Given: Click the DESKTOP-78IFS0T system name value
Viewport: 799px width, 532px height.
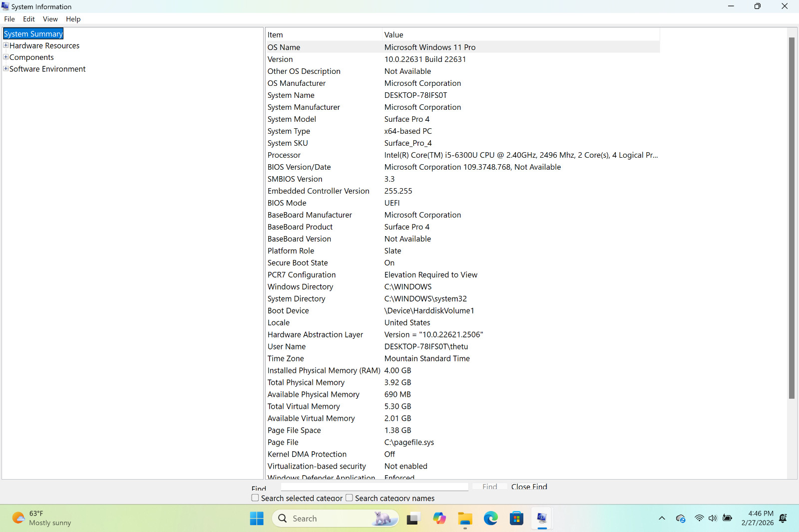Looking at the screenshot, I should [x=416, y=95].
